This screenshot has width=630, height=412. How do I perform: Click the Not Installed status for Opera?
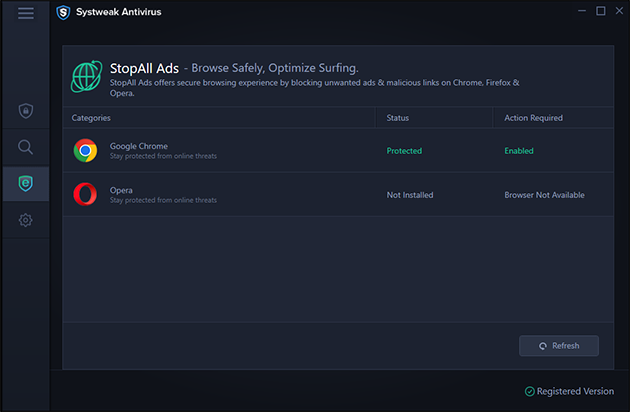tap(410, 195)
